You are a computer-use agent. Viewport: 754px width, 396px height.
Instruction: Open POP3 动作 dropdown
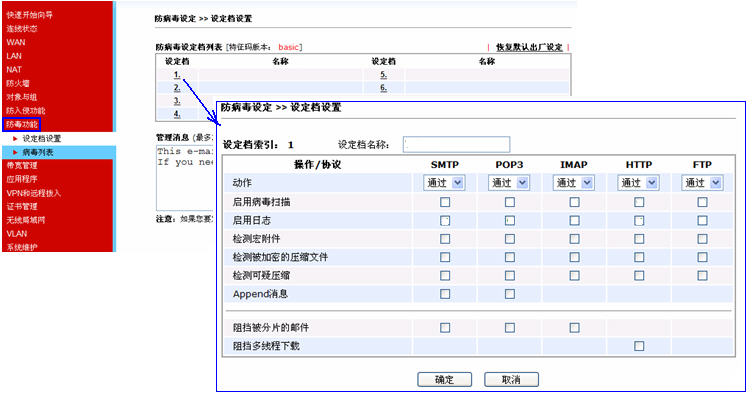point(509,183)
